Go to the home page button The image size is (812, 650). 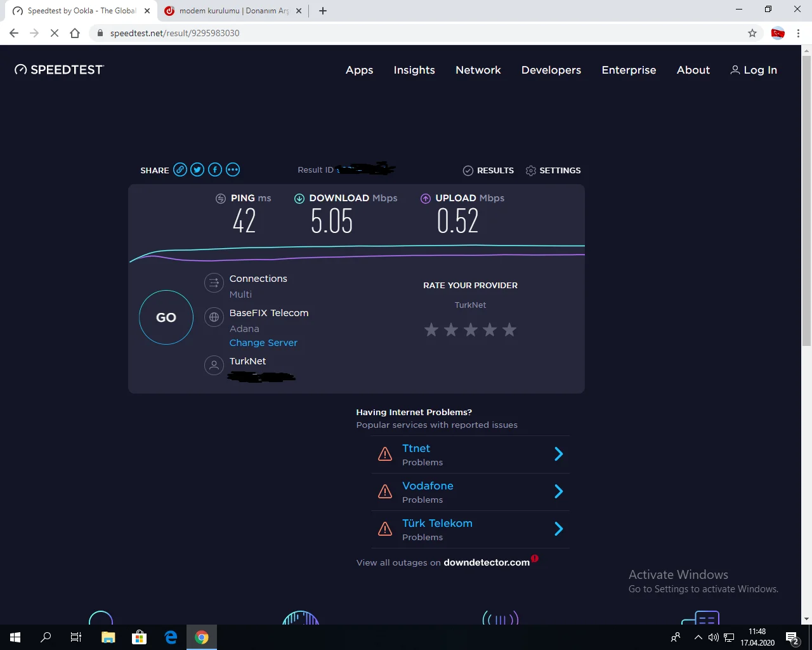(x=75, y=33)
